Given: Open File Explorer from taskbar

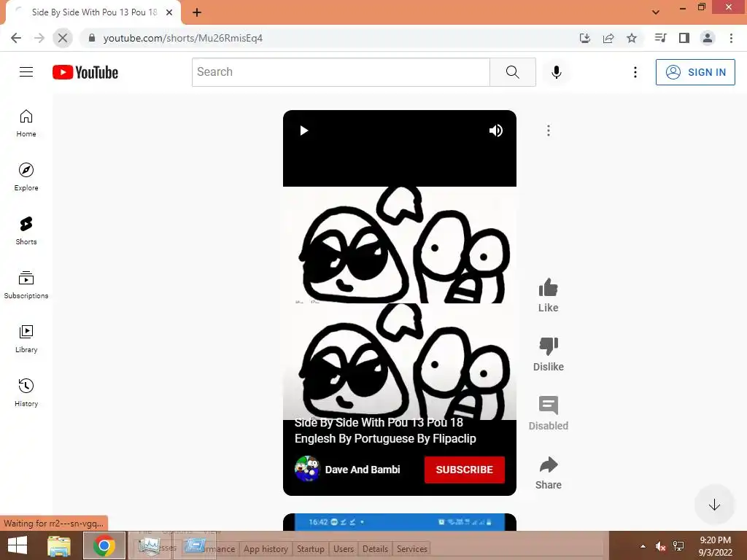Looking at the screenshot, I should point(59,545).
